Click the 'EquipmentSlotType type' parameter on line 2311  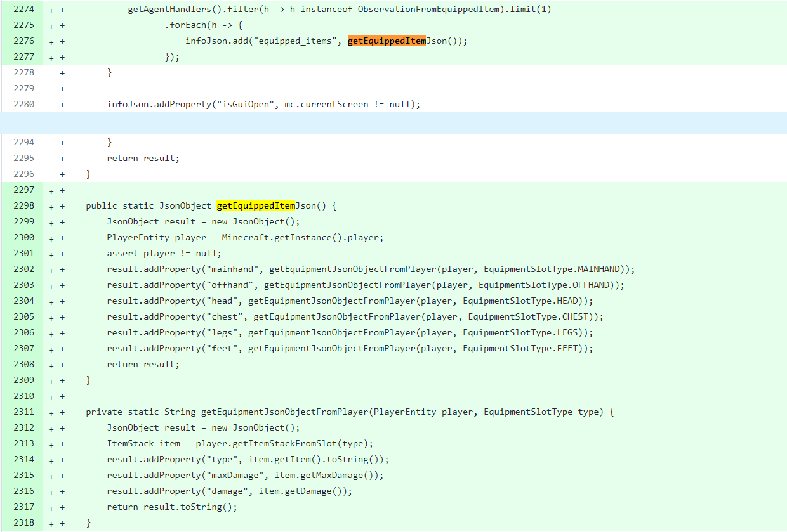pyautogui.click(x=541, y=412)
